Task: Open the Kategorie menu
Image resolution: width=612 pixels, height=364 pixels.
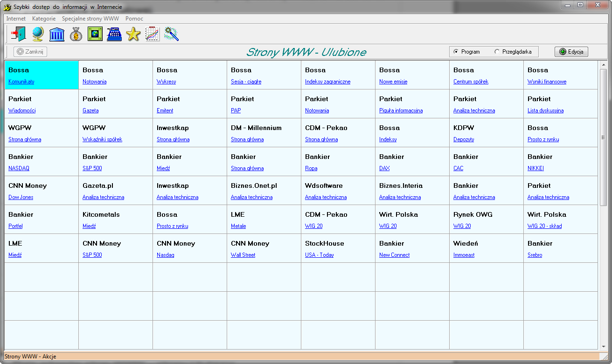Action: point(44,19)
